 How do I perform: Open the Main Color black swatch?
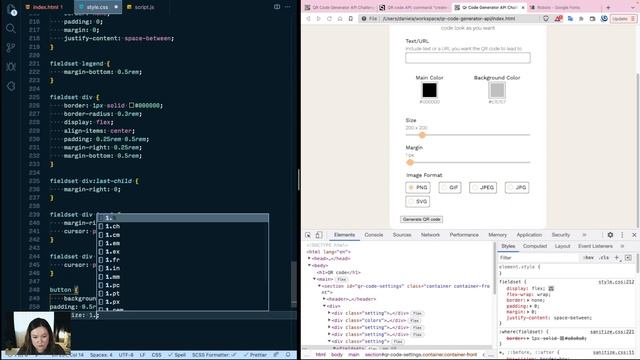pos(429,90)
